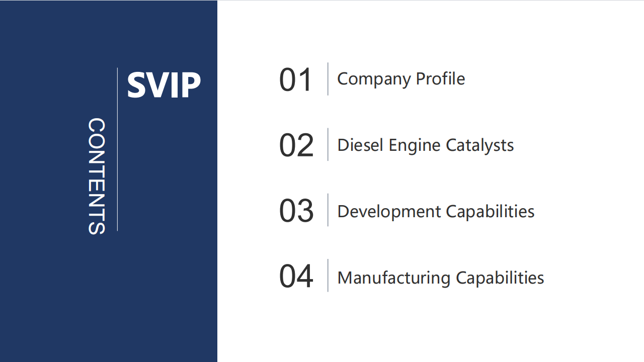Click the SVIP title text
644x362 pixels.
(x=164, y=85)
